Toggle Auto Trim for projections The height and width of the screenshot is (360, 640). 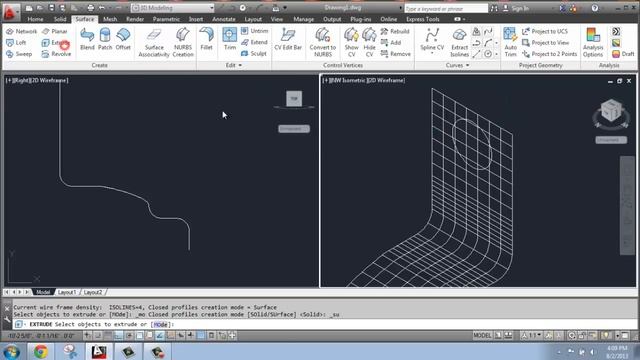coord(510,42)
